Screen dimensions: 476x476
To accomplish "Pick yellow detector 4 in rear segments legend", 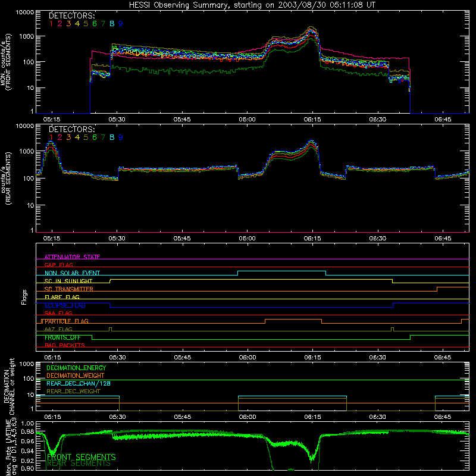I will pyautogui.click(x=77, y=137).
